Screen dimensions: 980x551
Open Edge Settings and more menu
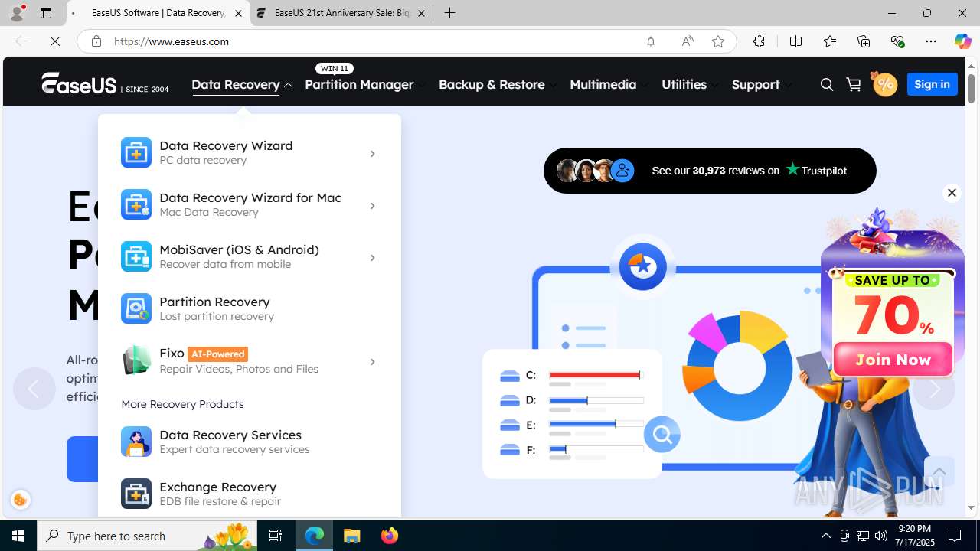(x=931, y=41)
